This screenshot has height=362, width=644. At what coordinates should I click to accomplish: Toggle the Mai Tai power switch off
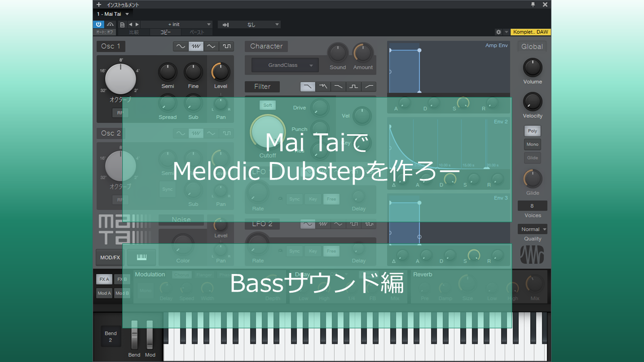click(x=98, y=24)
